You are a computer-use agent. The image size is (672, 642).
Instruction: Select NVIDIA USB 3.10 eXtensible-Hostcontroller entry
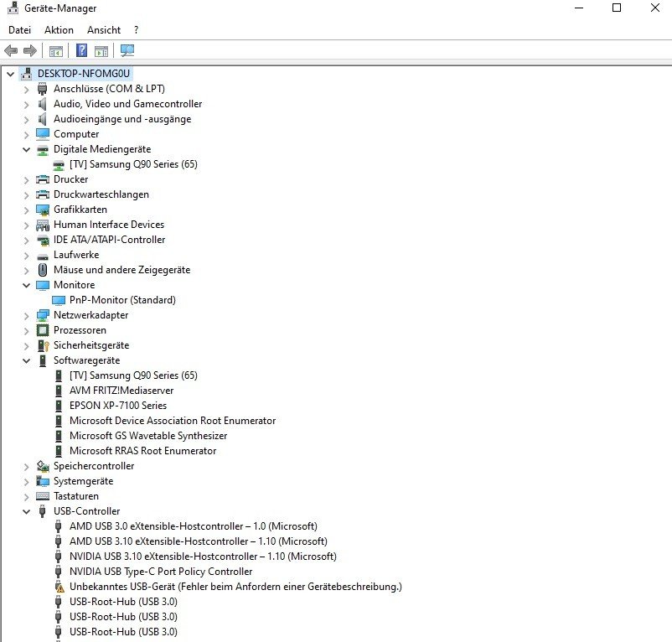tap(203, 557)
